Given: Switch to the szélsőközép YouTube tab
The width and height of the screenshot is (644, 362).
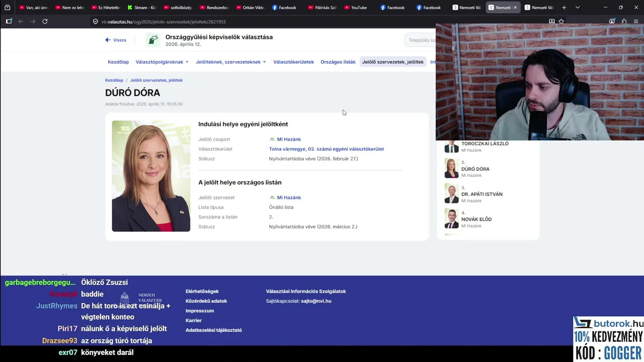Looking at the screenshot, I should coord(177,8).
